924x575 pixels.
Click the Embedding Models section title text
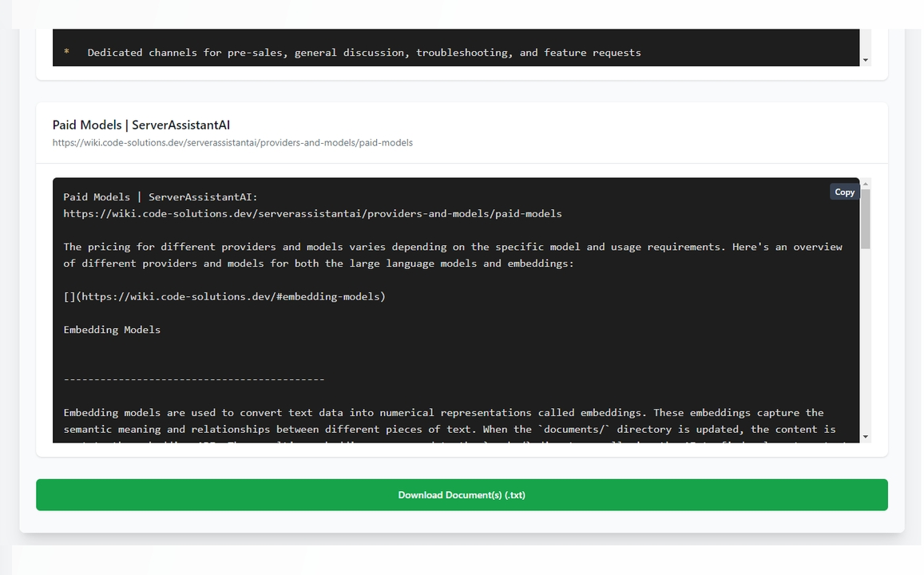point(112,329)
